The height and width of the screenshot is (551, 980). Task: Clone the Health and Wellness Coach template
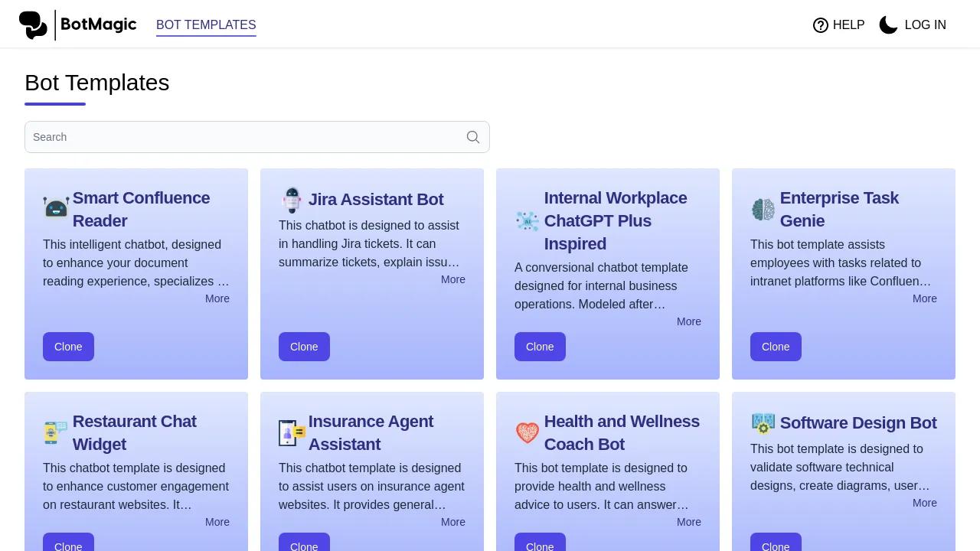pos(540,543)
